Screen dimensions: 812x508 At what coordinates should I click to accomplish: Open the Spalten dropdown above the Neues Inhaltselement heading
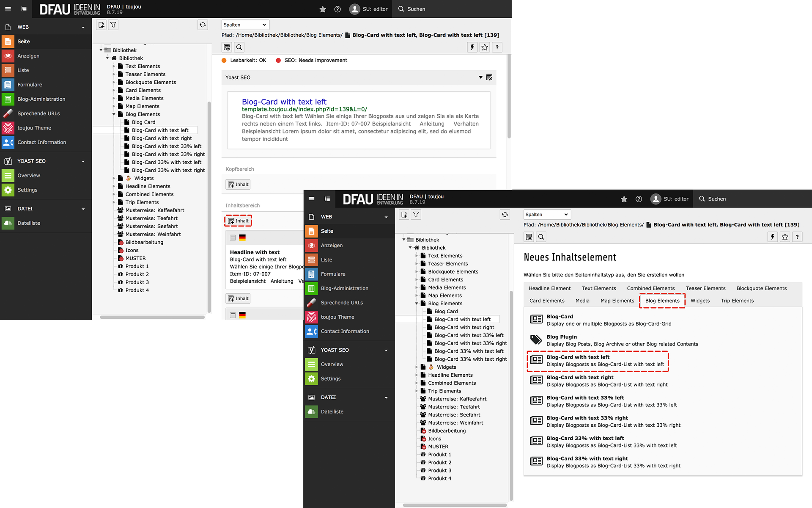point(547,215)
